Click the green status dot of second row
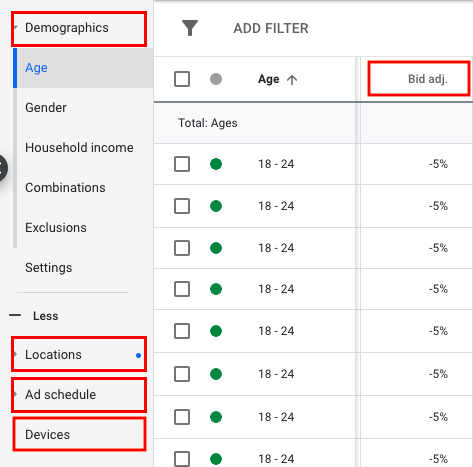The height and width of the screenshot is (467, 473). 216,206
